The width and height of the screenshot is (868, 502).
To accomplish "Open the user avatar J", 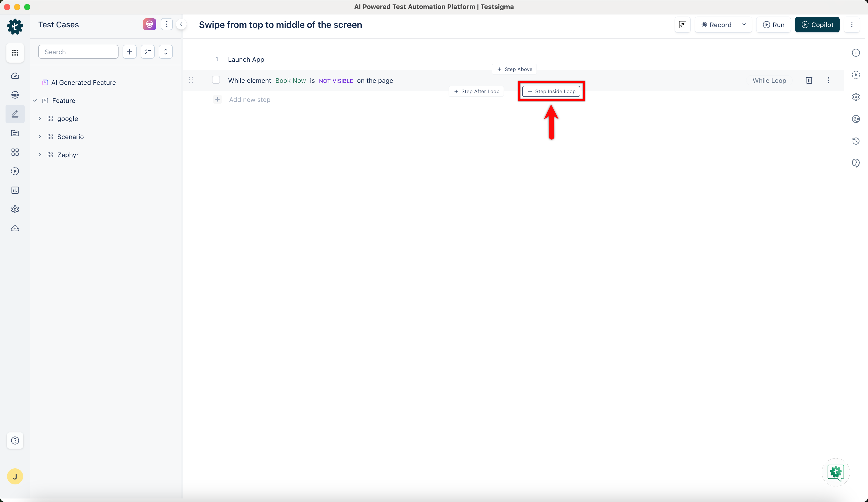I will coord(15,476).
